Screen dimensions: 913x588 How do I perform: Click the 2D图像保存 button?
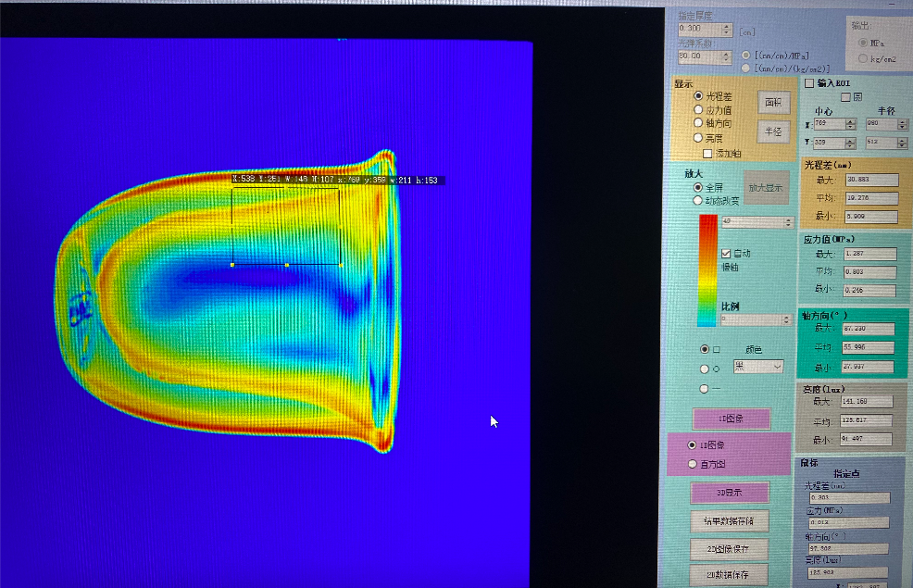click(x=731, y=548)
